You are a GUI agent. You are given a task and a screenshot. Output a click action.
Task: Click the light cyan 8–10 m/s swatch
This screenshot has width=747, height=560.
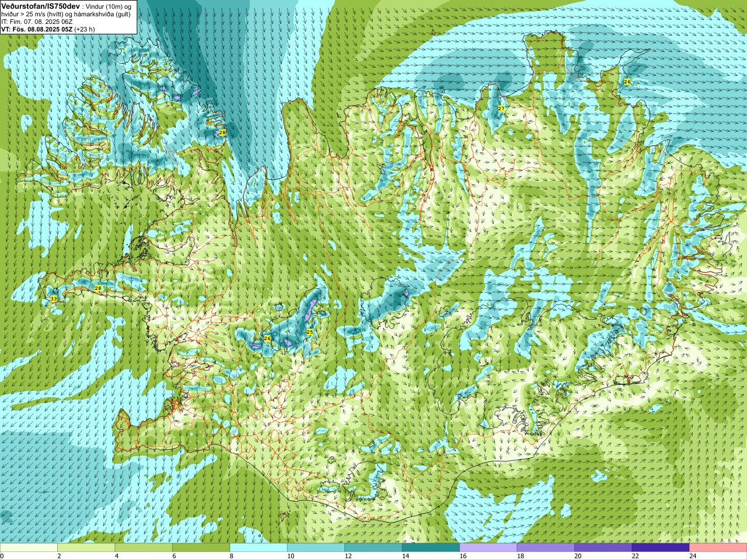pos(259,548)
